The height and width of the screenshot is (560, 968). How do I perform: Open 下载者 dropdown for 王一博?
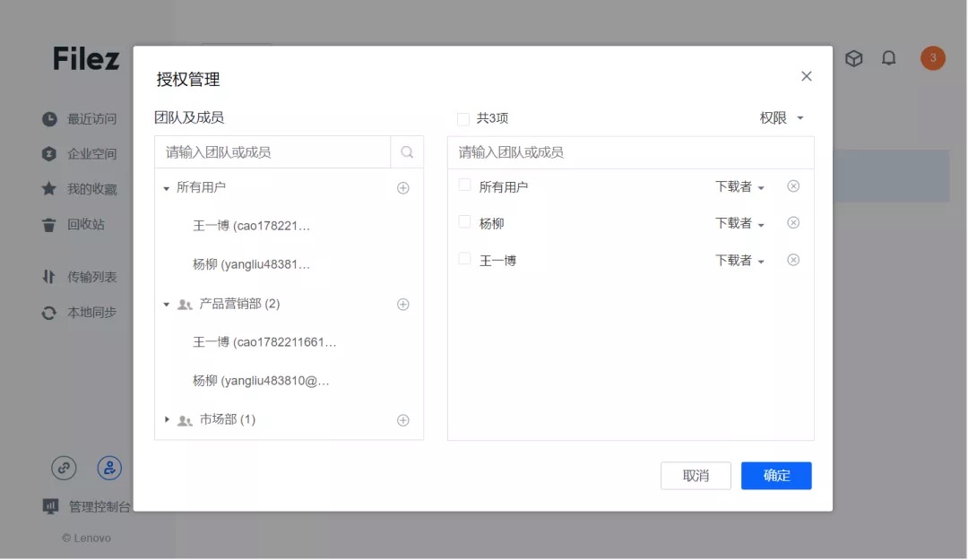[x=739, y=261]
